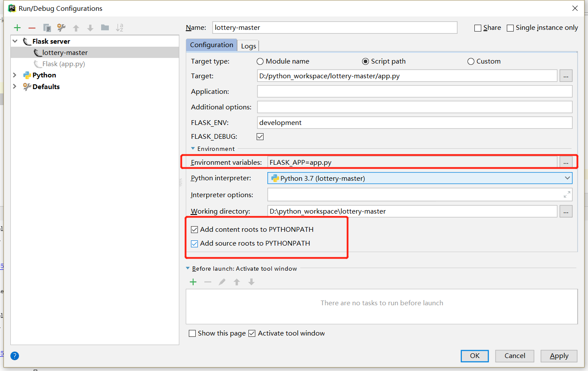Image resolution: width=588 pixels, height=371 pixels.
Task: Browse for the working directory
Action: pos(566,211)
